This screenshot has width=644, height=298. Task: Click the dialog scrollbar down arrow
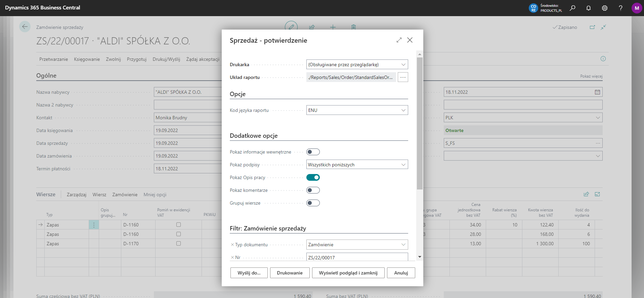coord(420,257)
